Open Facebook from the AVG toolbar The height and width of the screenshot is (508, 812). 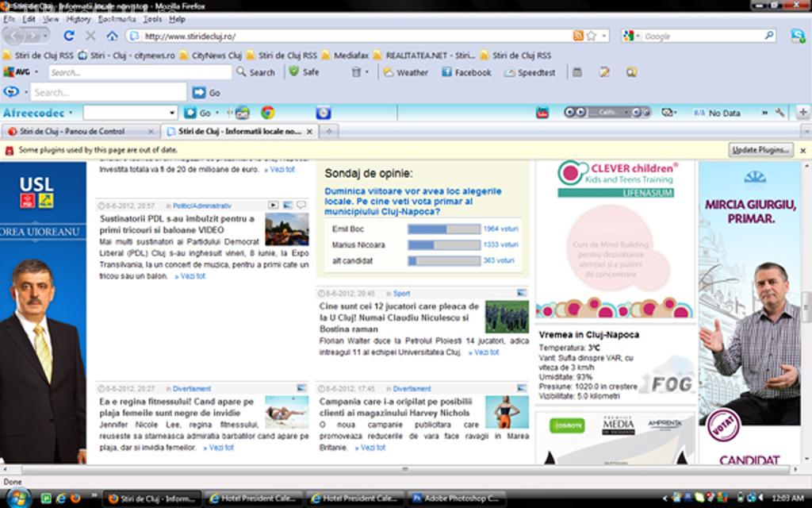[466, 72]
